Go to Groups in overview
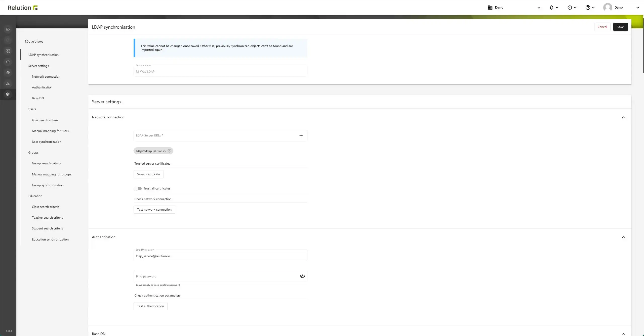644x336 pixels. 33,153
